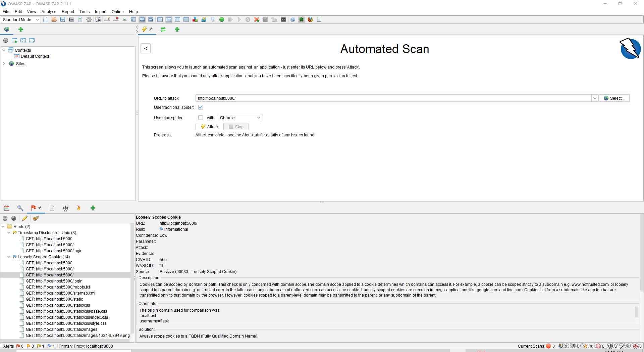Click the light bulb tips icon
This screenshot has width=644, height=352.
tap(213, 19)
